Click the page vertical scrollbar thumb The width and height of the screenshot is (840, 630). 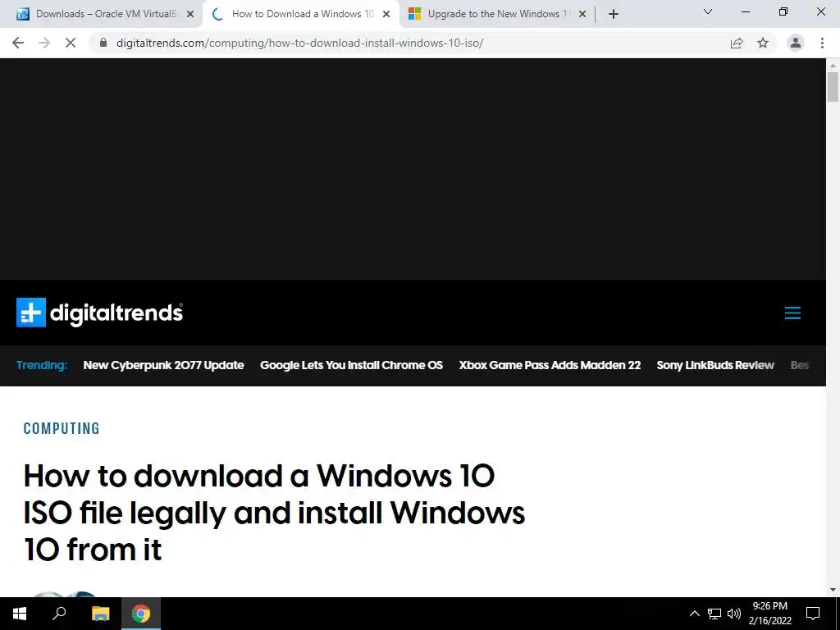click(x=833, y=86)
